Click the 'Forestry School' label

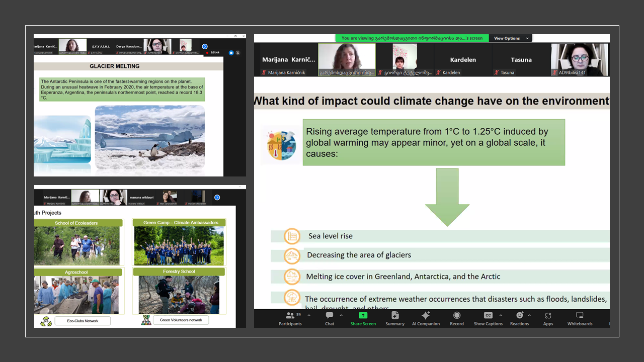179,271
